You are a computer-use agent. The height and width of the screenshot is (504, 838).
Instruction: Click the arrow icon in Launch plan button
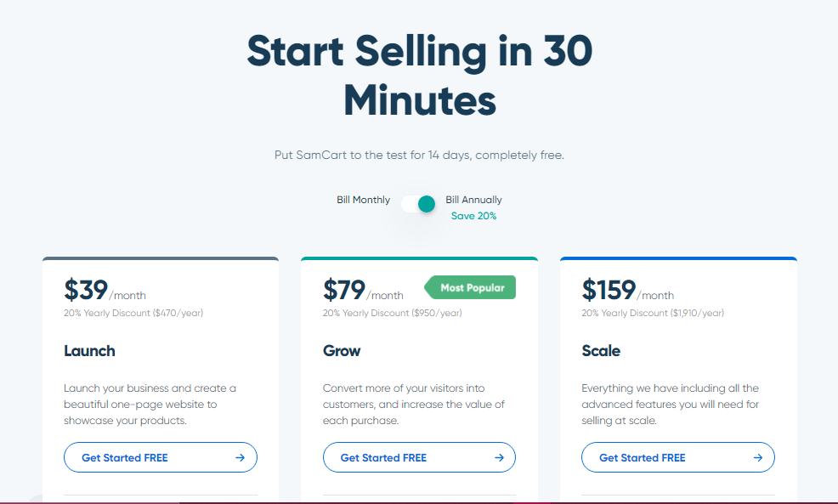point(241,457)
